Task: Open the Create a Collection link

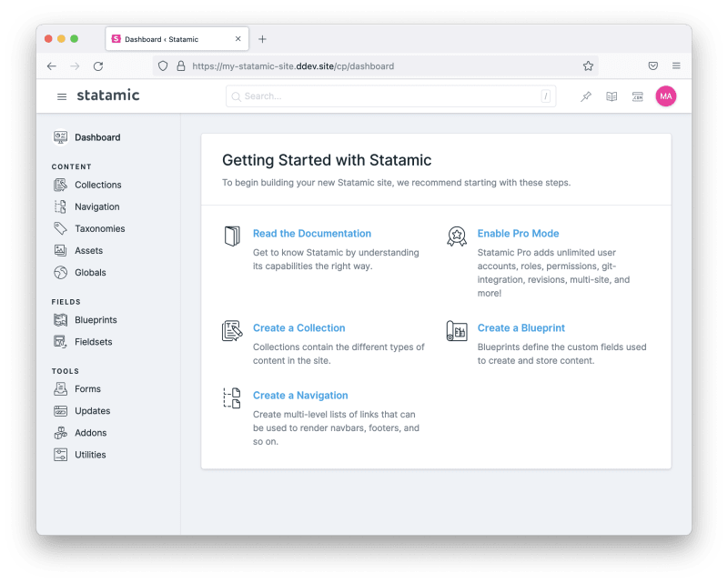Action: point(299,327)
